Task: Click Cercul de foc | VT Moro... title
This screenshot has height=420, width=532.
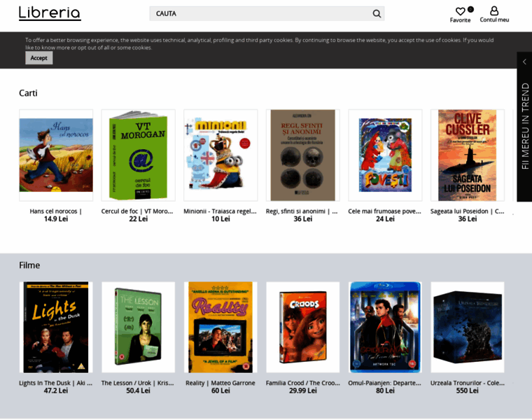Action: (137, 211)
